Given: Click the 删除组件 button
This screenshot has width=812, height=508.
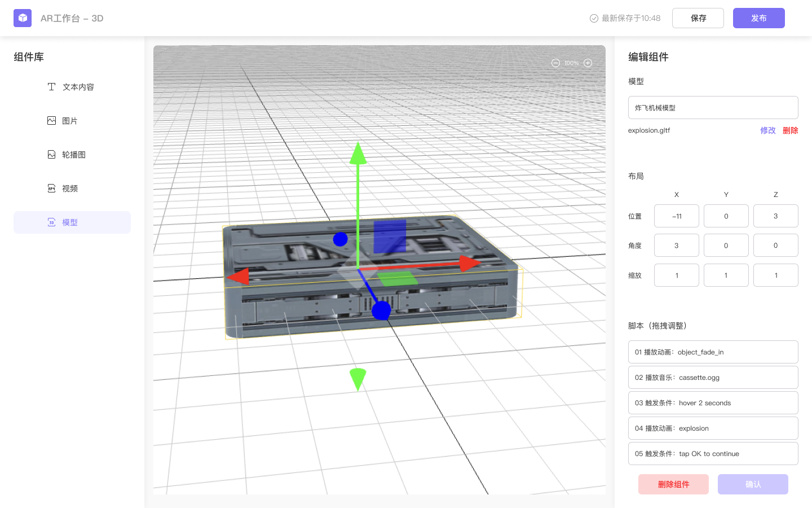Looking at the screenshot, I should (673, 484).
